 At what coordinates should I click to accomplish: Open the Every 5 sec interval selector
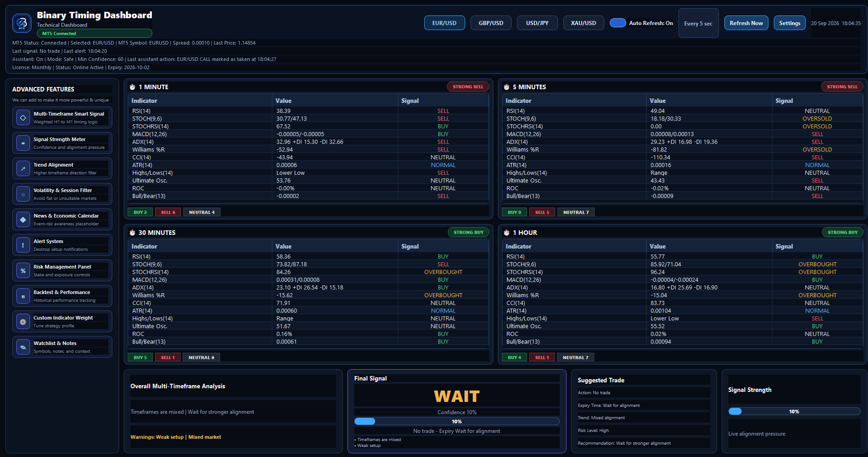[x=698, y=23]
